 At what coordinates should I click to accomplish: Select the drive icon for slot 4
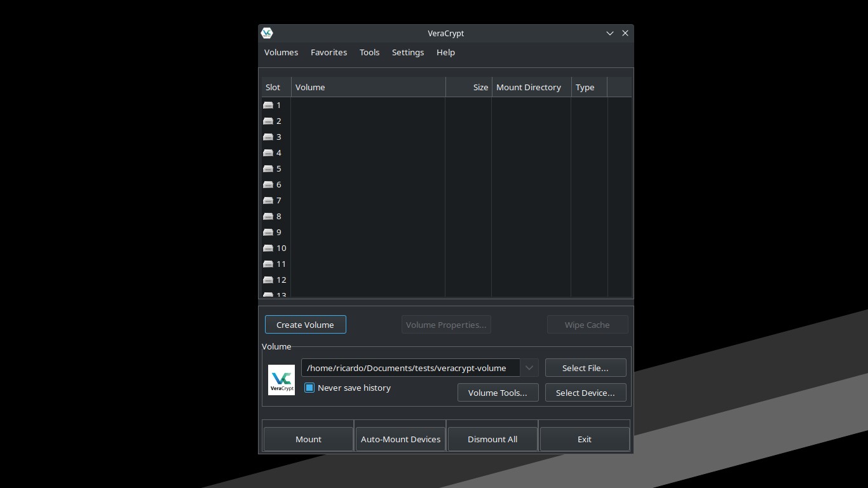click(x=268, y=152)
